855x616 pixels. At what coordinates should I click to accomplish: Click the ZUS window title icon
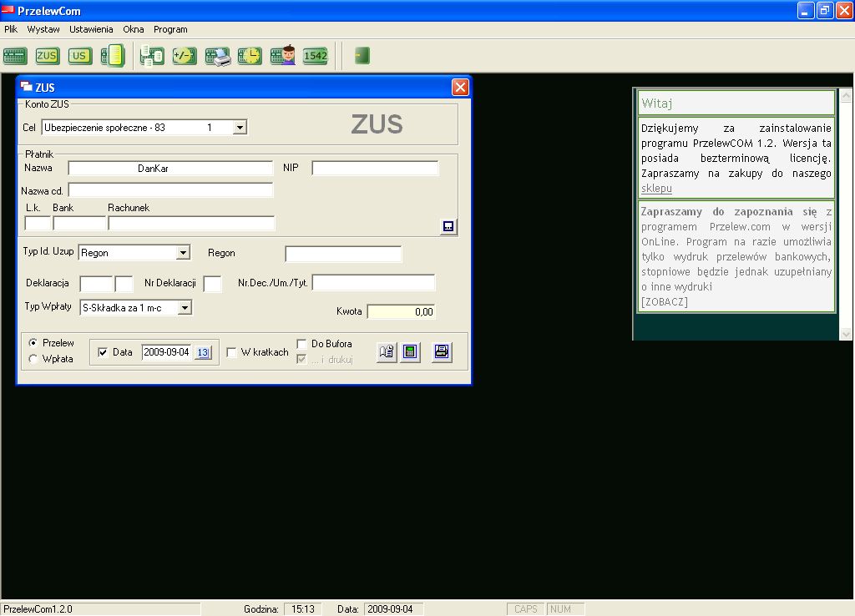(26, 87)
